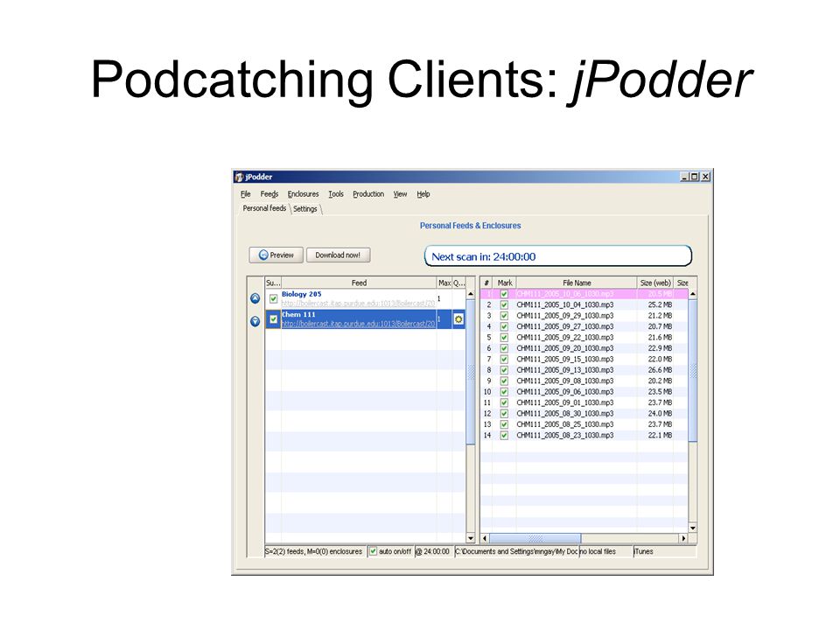Screen dimensions: 840x630
Task: Toggle mark for CHM111_2005_09_27_1030.mp3
Action: 504,326
